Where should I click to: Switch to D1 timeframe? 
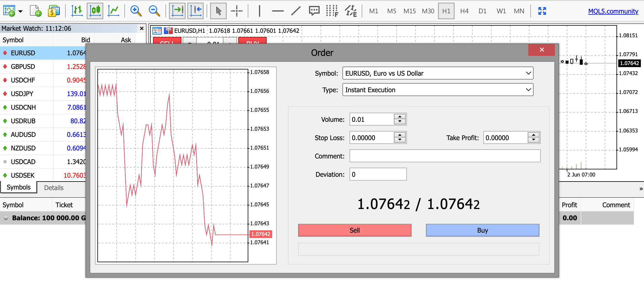pyautogui.click(x=482, y=11)
